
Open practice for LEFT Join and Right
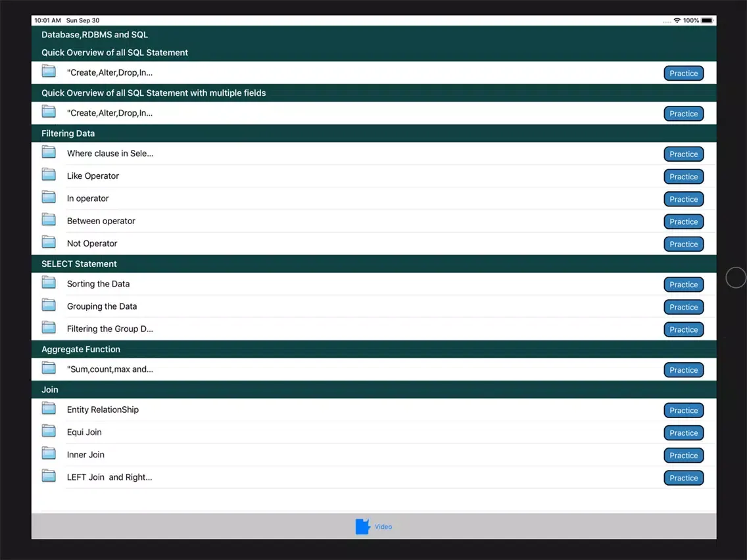pyautogui.click(x=683, y=478)
